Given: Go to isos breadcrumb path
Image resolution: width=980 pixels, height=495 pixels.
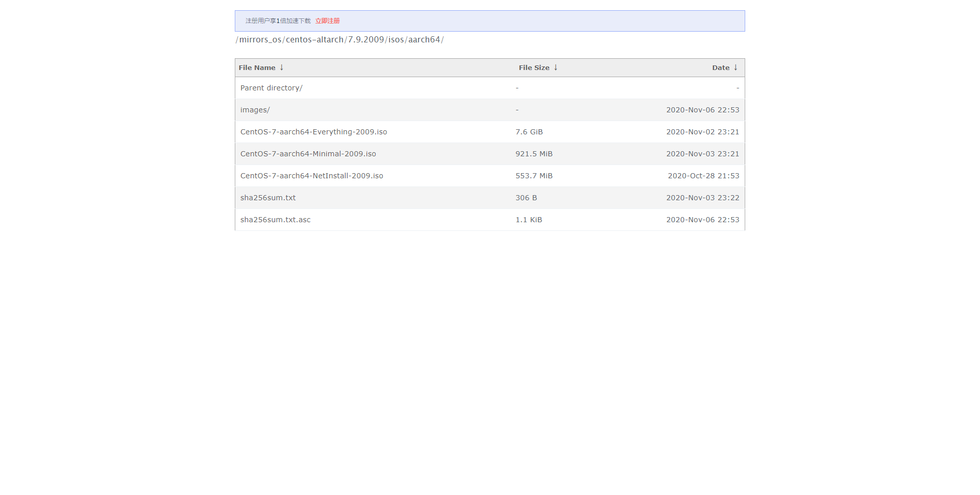Looking at the screenshot, I should pos(396,40).
